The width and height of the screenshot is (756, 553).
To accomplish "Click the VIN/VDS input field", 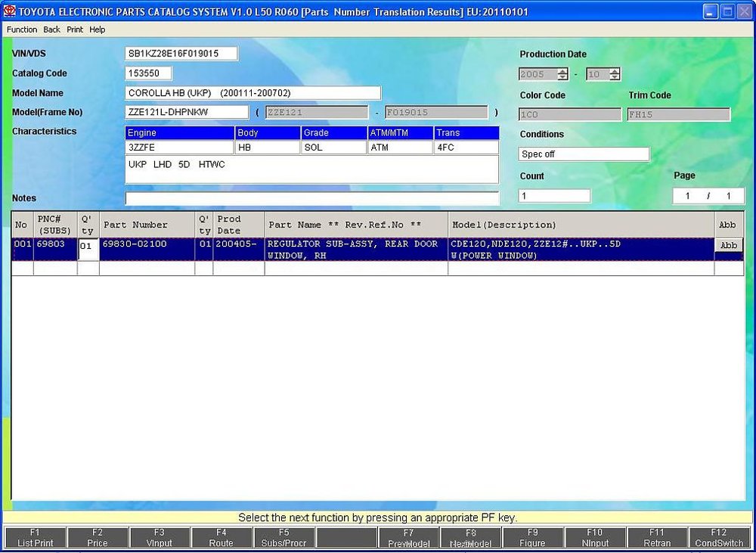I will 181,54.
